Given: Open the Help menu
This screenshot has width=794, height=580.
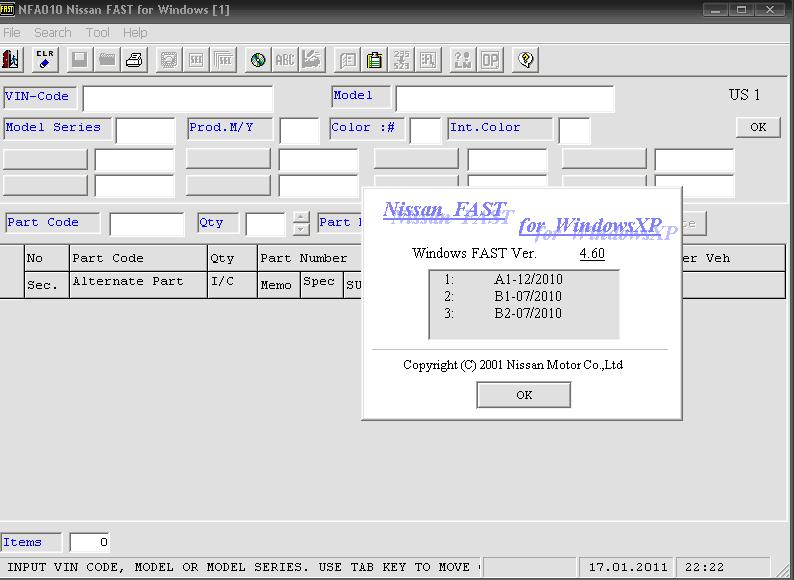Looking at the screenshot, I should pos(135,32).
